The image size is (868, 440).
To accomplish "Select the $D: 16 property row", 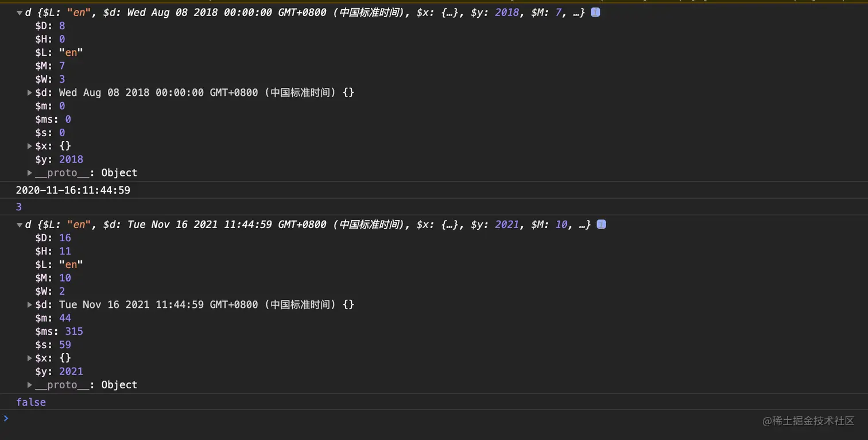I will click(x=53, y=238).
